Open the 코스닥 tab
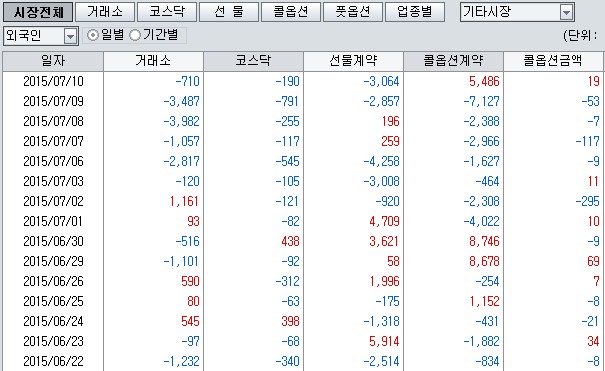Screen dimensions: 605x371 (167, 12)
